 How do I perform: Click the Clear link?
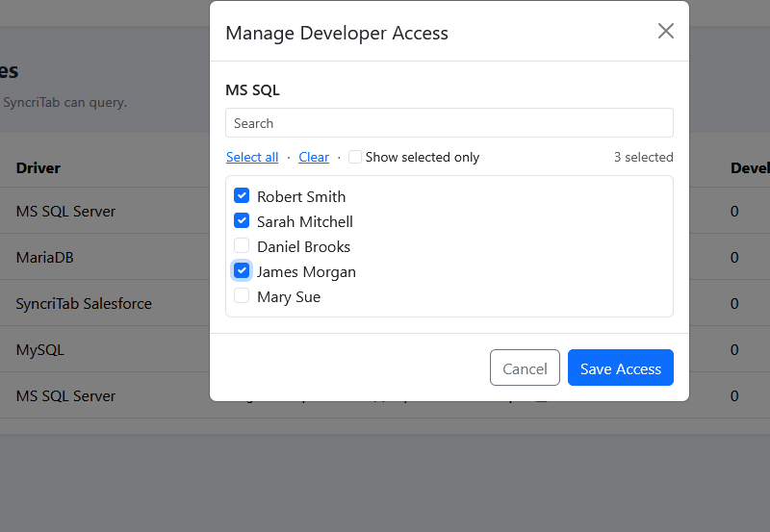click(x=314, y=157)
